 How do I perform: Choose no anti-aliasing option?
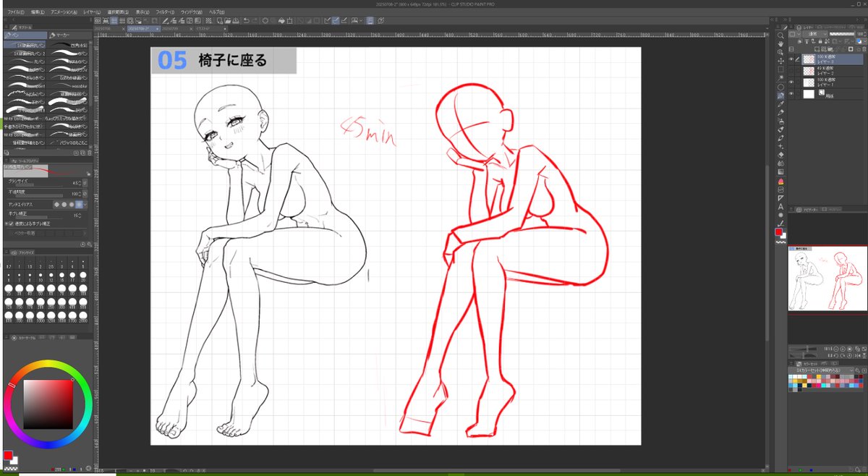[x=58, y=205]
